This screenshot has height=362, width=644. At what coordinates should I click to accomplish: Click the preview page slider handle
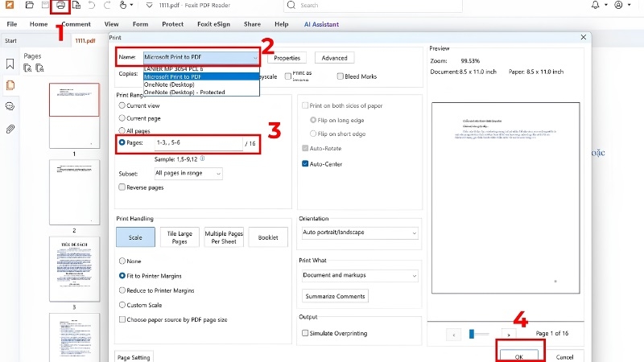pos(472,334)
